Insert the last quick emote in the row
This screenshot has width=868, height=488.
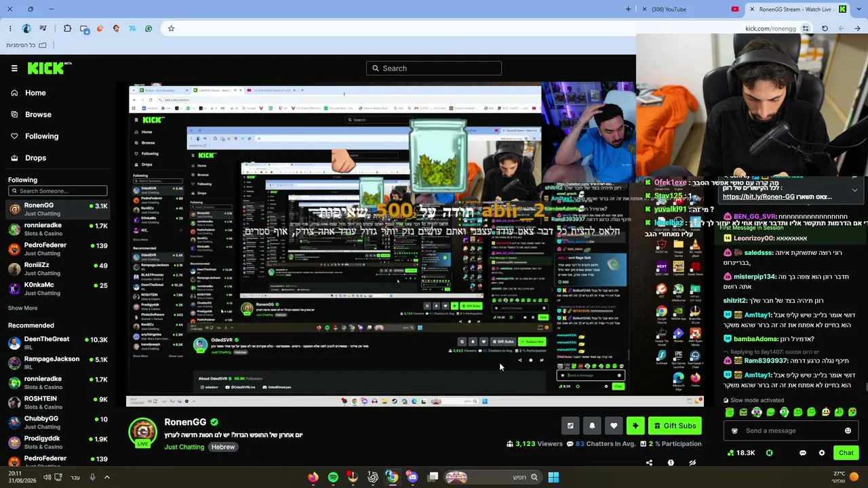pyautogui.click(x=852, y=412)
